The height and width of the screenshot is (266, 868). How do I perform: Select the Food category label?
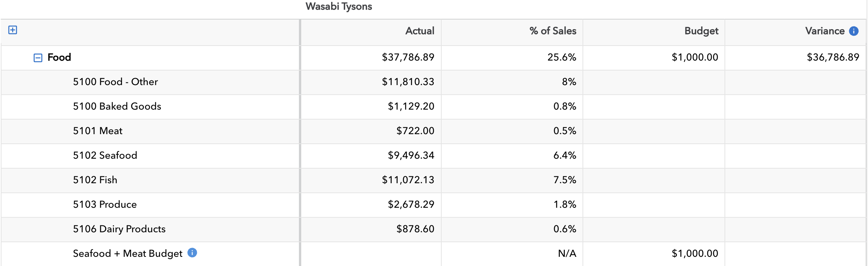[x=59, y=57]
